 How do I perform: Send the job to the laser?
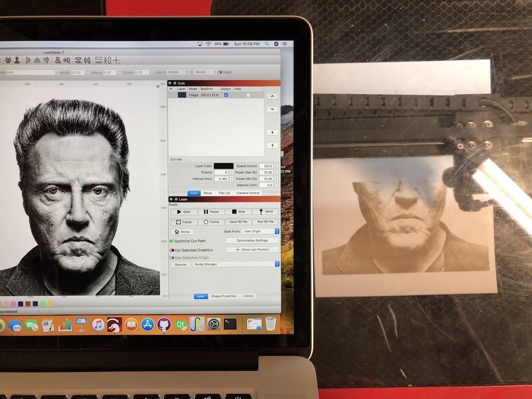266,211
